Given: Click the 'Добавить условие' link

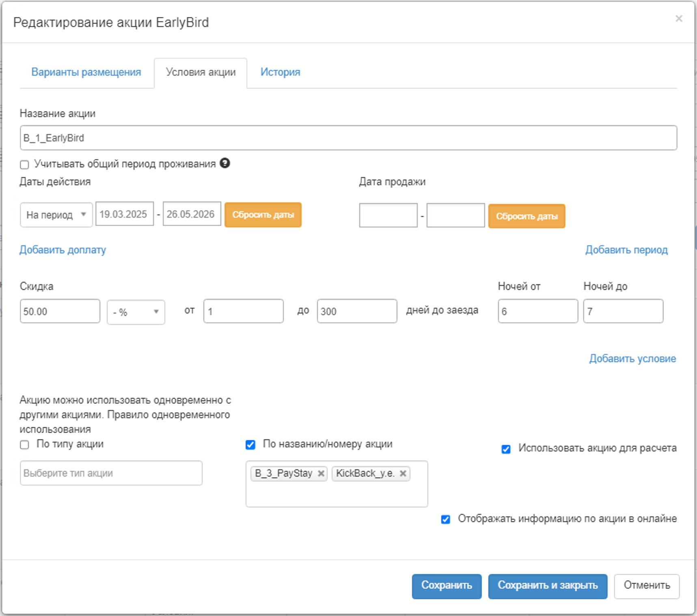Looking at the screenshot, I should coord(632,359).
